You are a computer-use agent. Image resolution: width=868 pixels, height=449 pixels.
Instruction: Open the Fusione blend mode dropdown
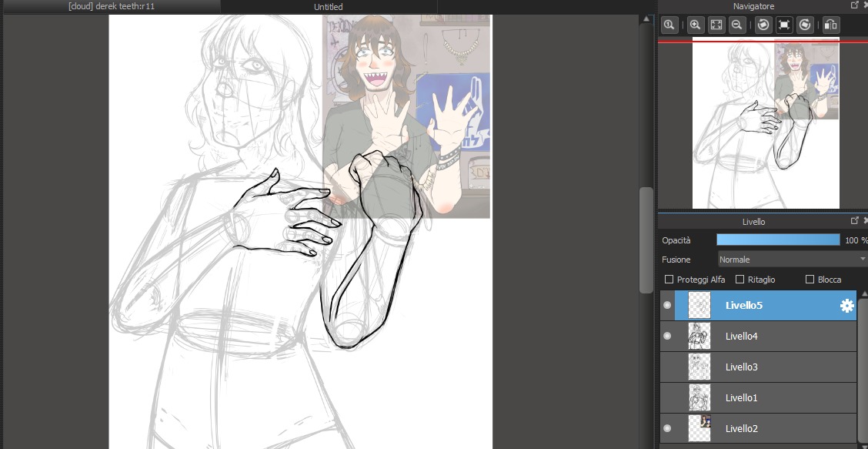pos(792,260)
